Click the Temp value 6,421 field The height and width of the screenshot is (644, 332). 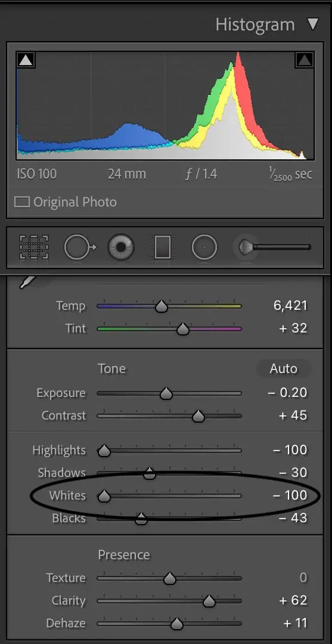point(290,306)
